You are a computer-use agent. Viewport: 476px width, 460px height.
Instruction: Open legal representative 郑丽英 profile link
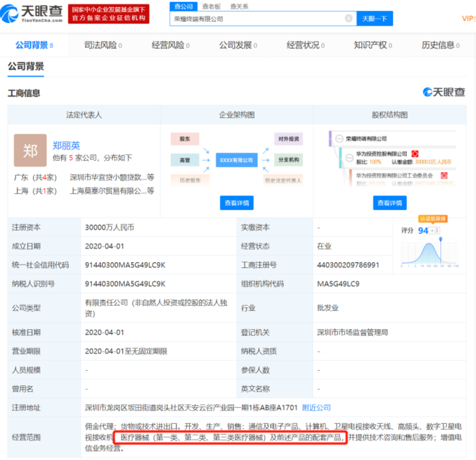pyautogui.click(x=66, y=146)
